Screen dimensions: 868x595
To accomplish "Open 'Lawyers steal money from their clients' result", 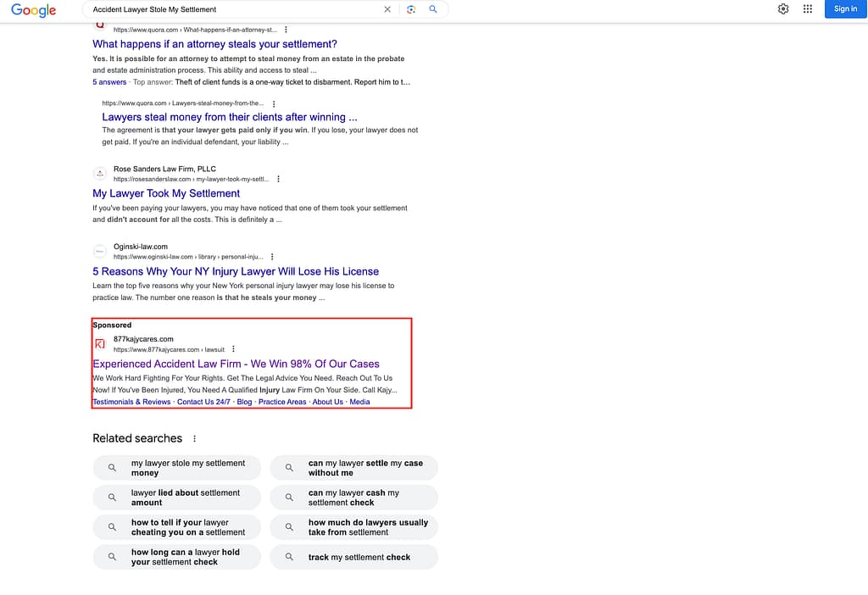I will (230, 117).
